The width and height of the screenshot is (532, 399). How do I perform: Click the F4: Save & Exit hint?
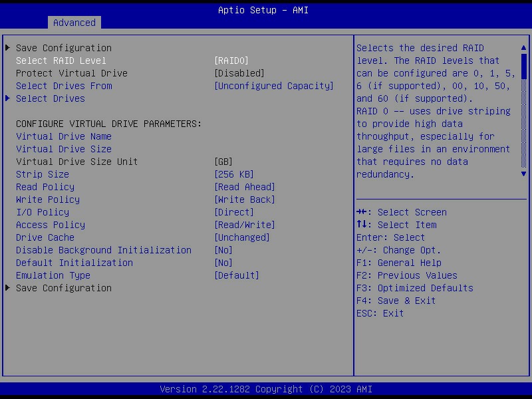396,301
